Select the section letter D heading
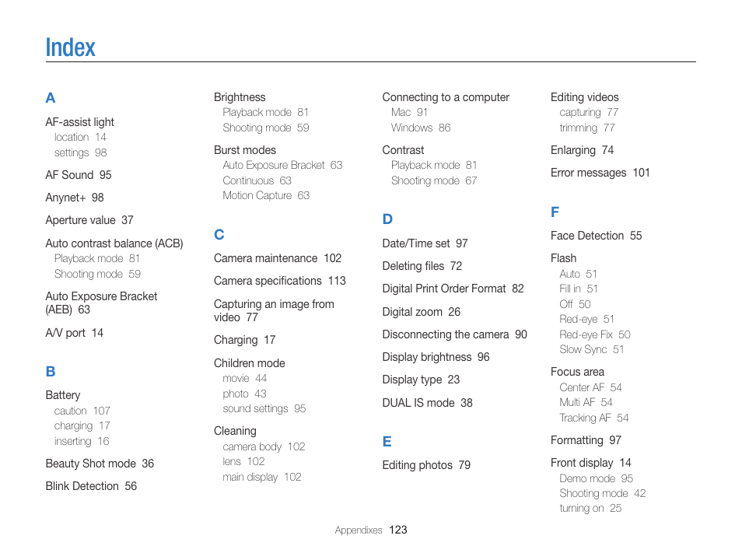The image size is (742, 560). coord(387,219)
